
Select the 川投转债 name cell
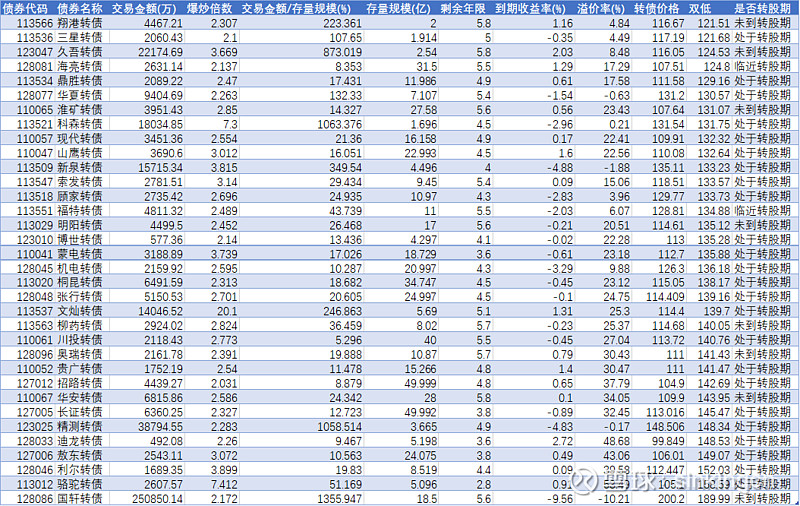click(x=79, y=340)
